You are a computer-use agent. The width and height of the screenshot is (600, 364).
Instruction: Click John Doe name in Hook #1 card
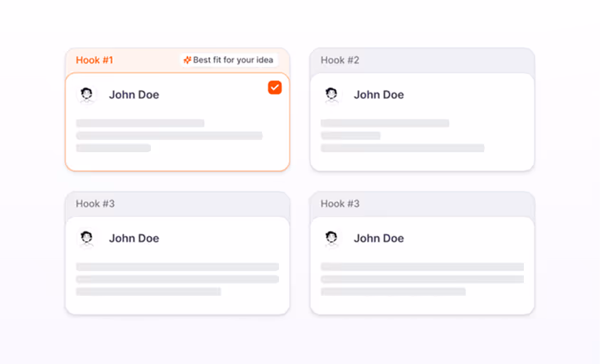coord(134,95)
